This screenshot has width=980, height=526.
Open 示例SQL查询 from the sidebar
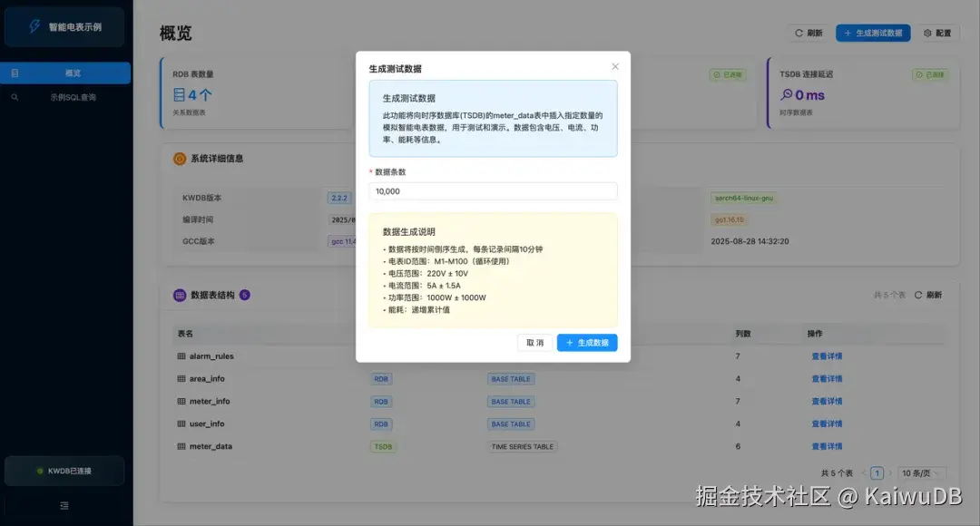point(65,97)
